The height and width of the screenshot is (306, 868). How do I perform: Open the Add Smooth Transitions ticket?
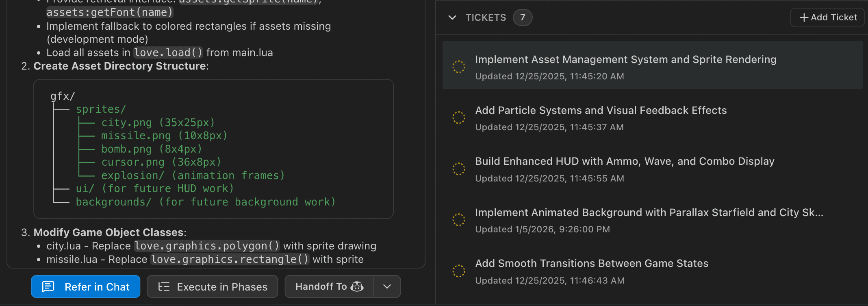591,263
